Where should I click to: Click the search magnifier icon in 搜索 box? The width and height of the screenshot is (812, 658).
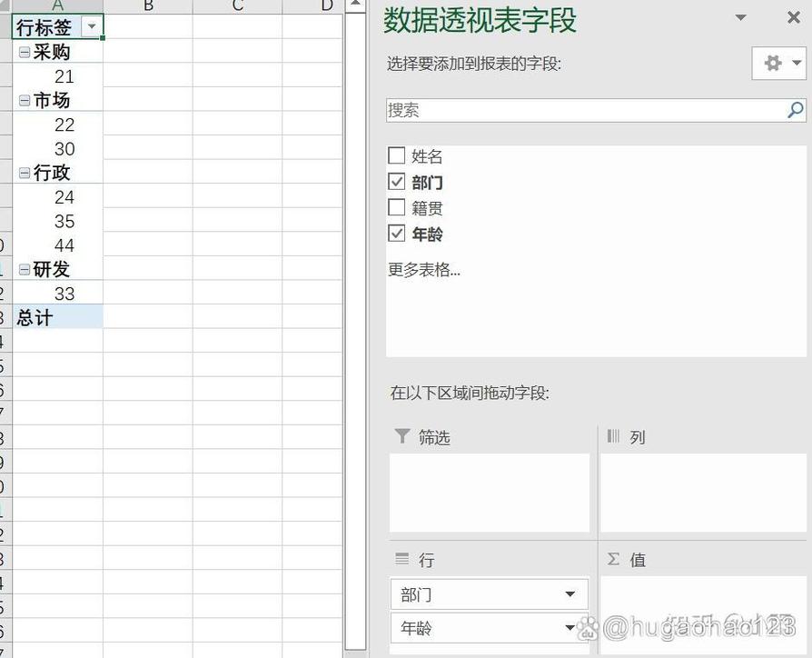(795, 110)
